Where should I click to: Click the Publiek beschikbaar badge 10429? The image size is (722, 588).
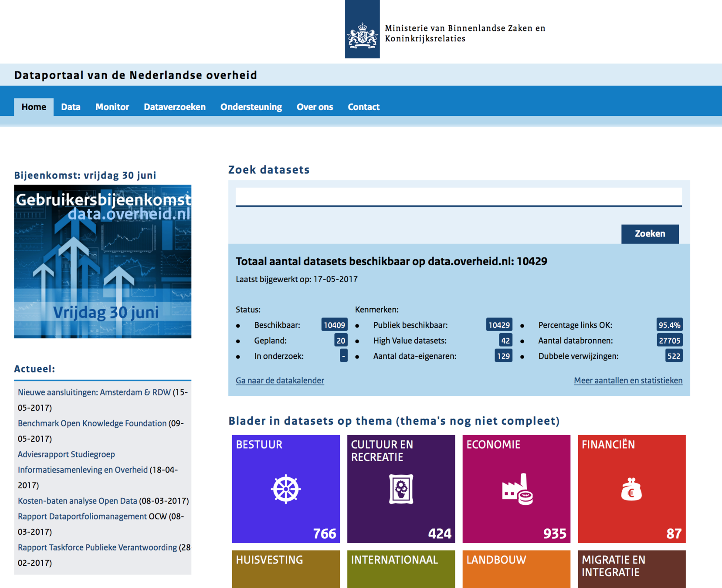tap(499, 325)
